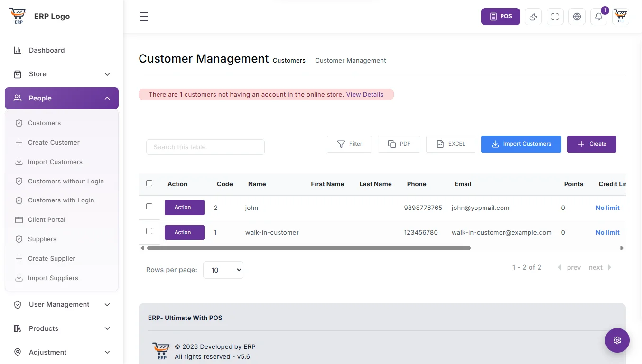
Task: Open the Rows per page dropdown
Action: coord(223,270)
